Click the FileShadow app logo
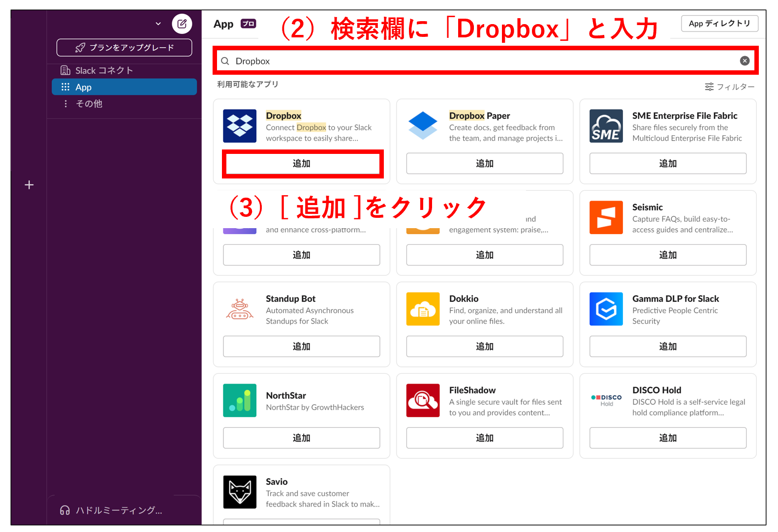 pos(423,400)
